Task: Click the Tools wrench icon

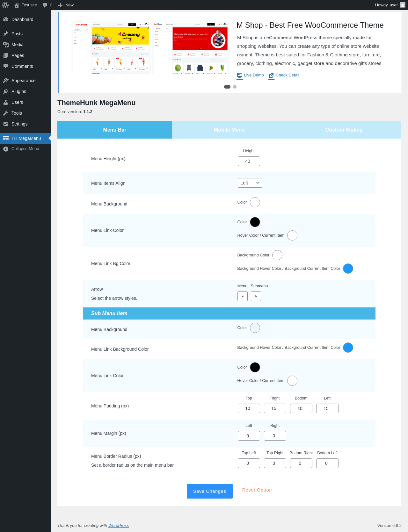Action: pos(6,113)
